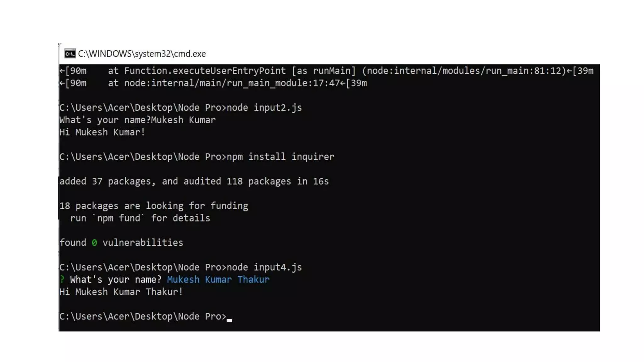The width and height of the screenshot is (644, 362).
Task: Click the last 'Node Pro>' prompt path
Action: pos(143,316)
